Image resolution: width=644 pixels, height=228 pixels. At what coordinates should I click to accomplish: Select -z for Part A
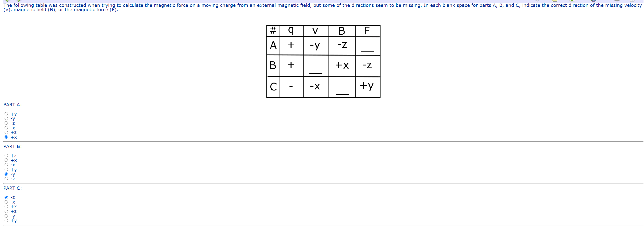point(6,123)
